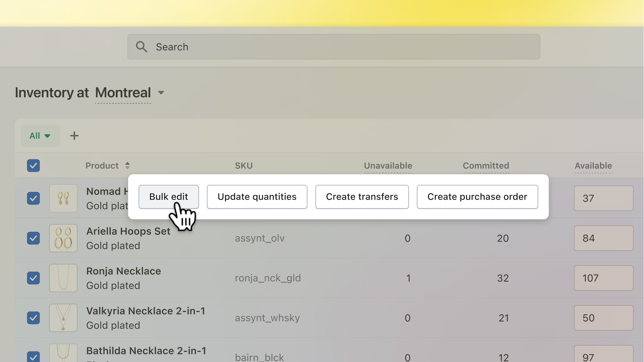The width and height of the screenshot is (644, 362).
Task: Select Create purchase order option
Action: click(477, 196)
